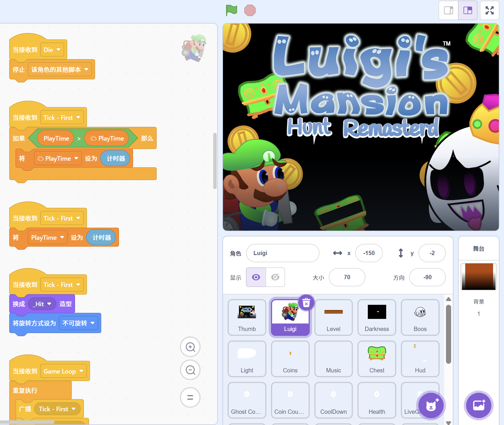Zoom in the code workspace

[190, 347]
